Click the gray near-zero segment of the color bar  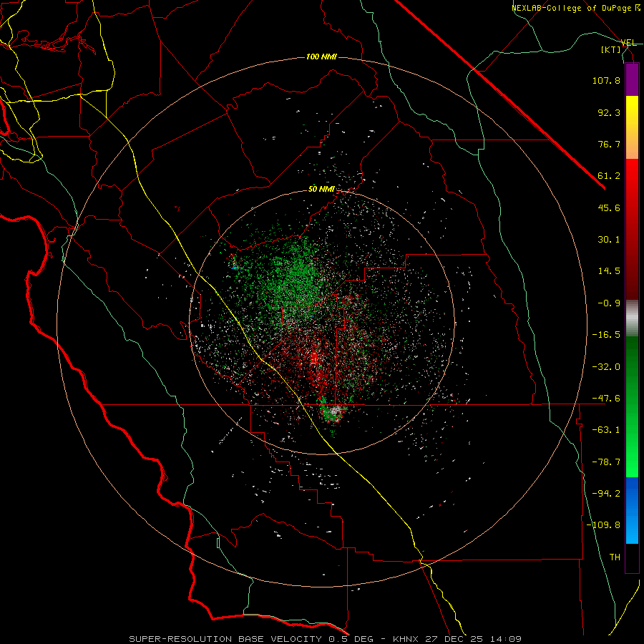[x=632, y=318]
